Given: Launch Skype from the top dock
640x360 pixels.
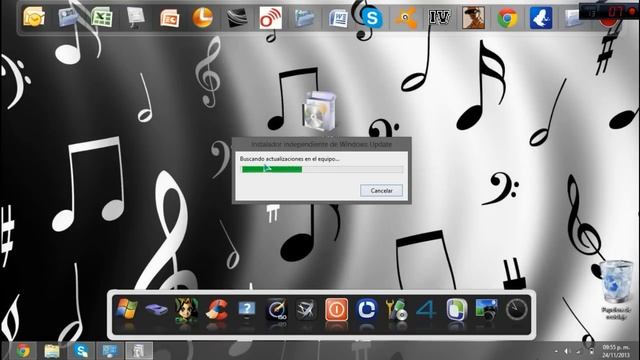Looking at the screenshot, I should pyautogui.click(x=372, y=18).
